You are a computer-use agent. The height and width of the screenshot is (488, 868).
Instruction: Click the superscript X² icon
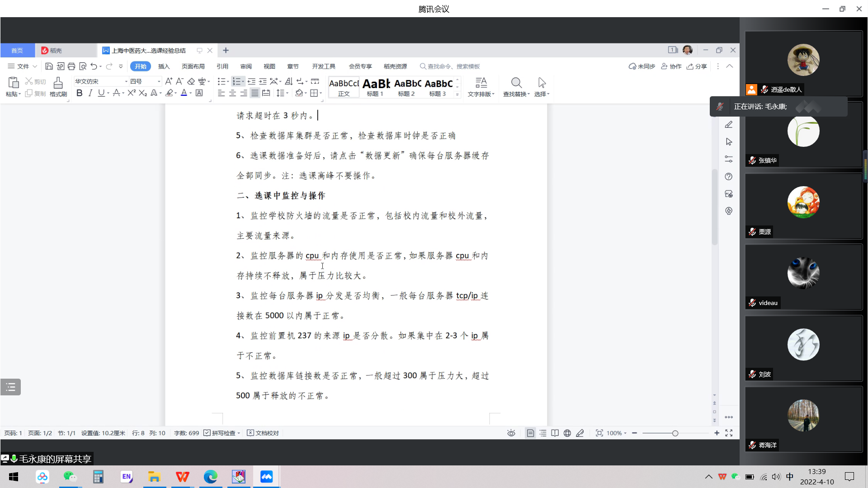coord(131,93)
